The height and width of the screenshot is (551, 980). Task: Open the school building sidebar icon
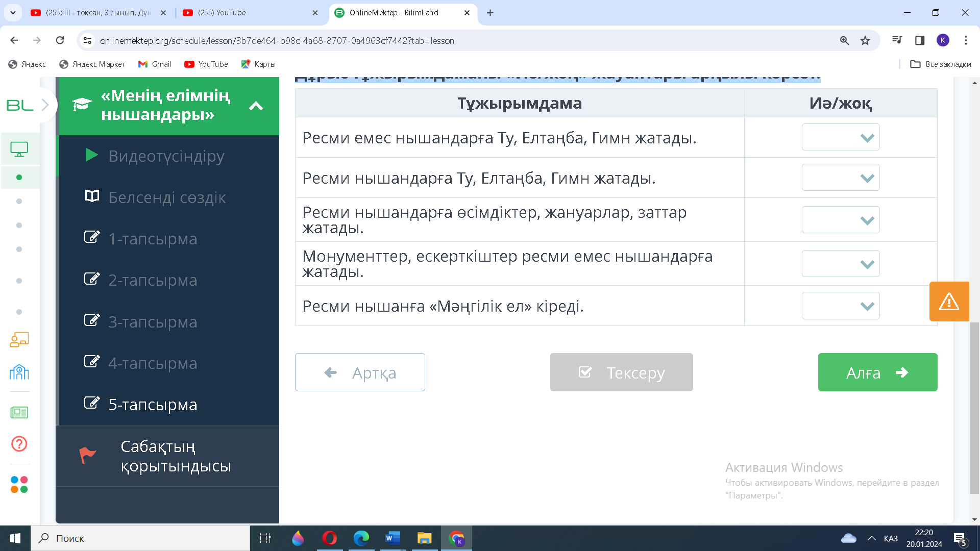click(x=19, y=372)
